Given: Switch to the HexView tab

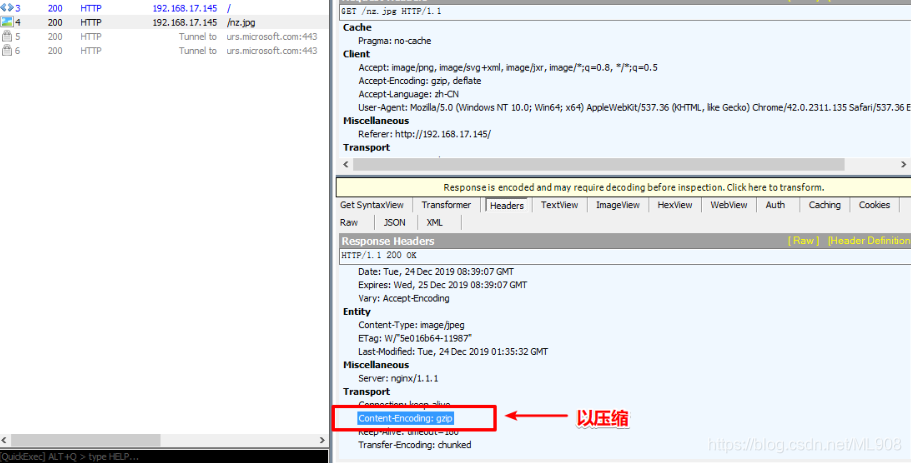Looking at the screenshot, I should click(675, 205).
